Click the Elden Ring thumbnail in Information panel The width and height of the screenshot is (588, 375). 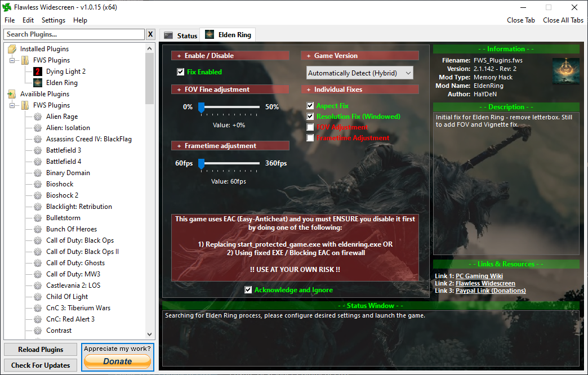coord(565,72)
